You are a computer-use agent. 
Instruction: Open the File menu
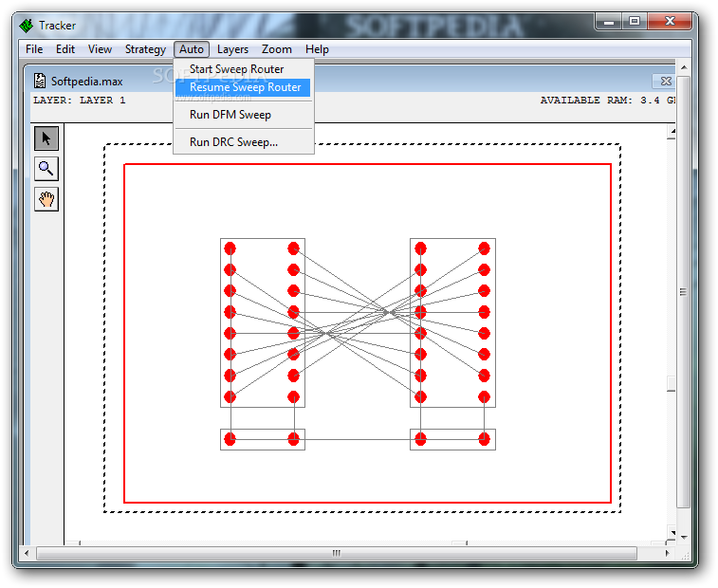tap(34, 49)
